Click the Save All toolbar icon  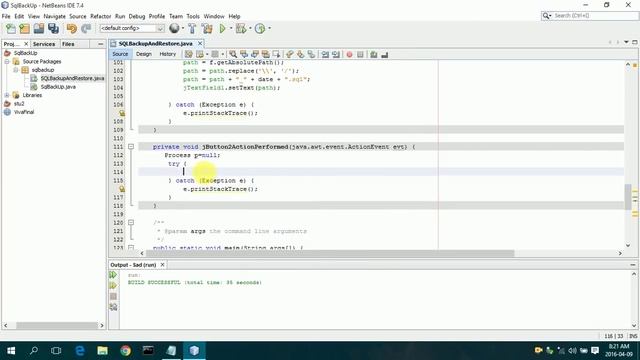[53, 28]
